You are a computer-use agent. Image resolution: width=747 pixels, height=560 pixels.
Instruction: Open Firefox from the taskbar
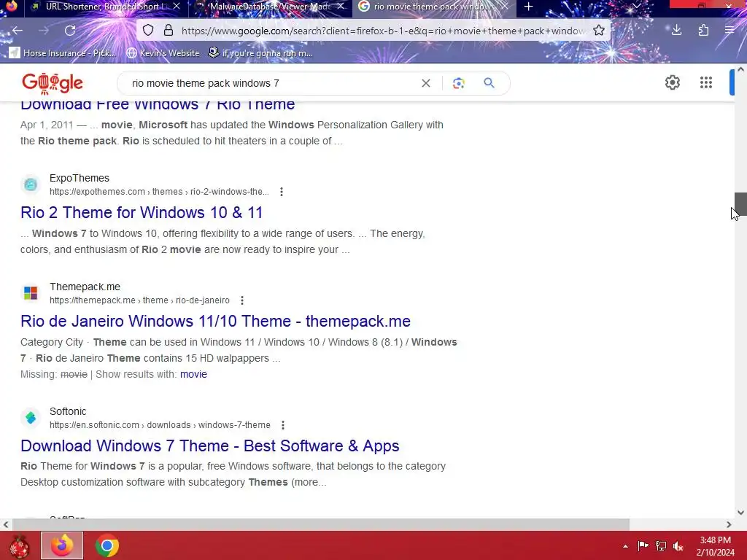(x=62, y=545)
